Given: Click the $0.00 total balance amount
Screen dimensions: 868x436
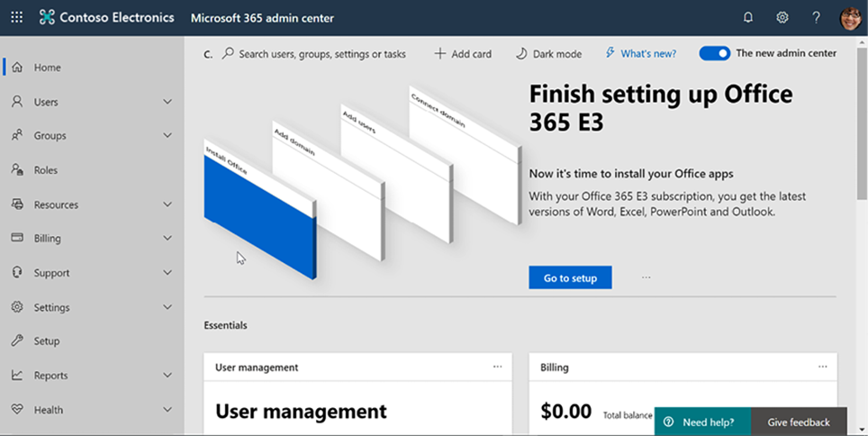Looking at the screenshot, I should coord(566,412).
